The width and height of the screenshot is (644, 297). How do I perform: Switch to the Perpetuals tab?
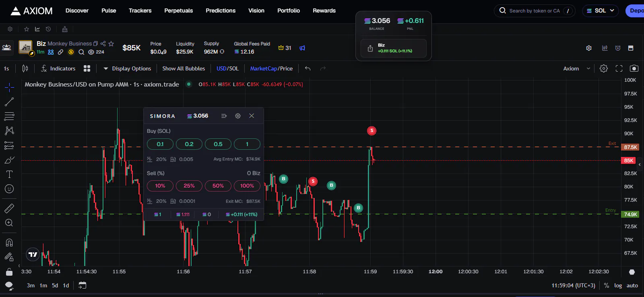pos(178,10)
